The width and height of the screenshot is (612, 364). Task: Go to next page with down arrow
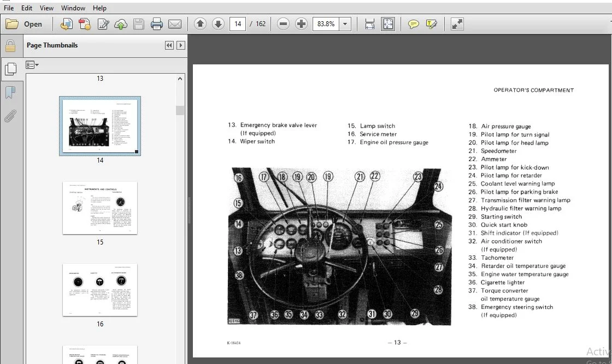coord(218,24)
